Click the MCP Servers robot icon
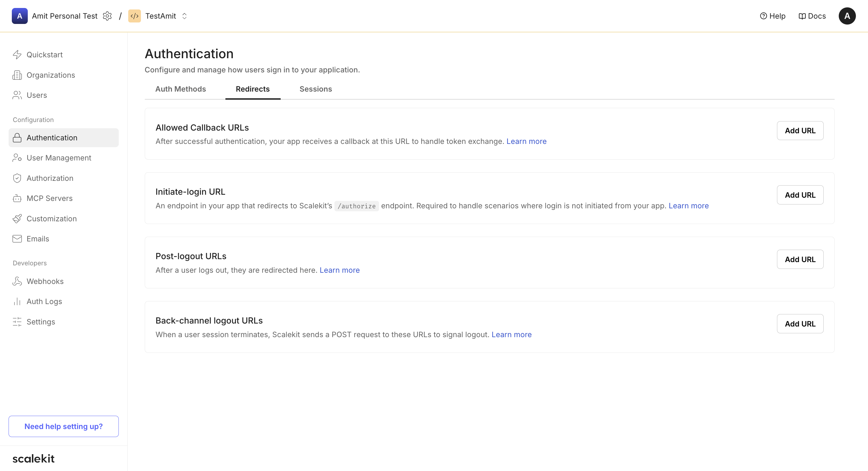Image resolution: width=868 pixels, height=471 pixels. coord(17,198)
